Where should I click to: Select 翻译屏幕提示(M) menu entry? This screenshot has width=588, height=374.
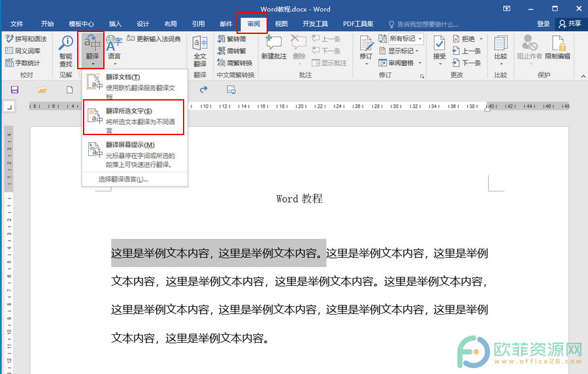coord(134,155)
